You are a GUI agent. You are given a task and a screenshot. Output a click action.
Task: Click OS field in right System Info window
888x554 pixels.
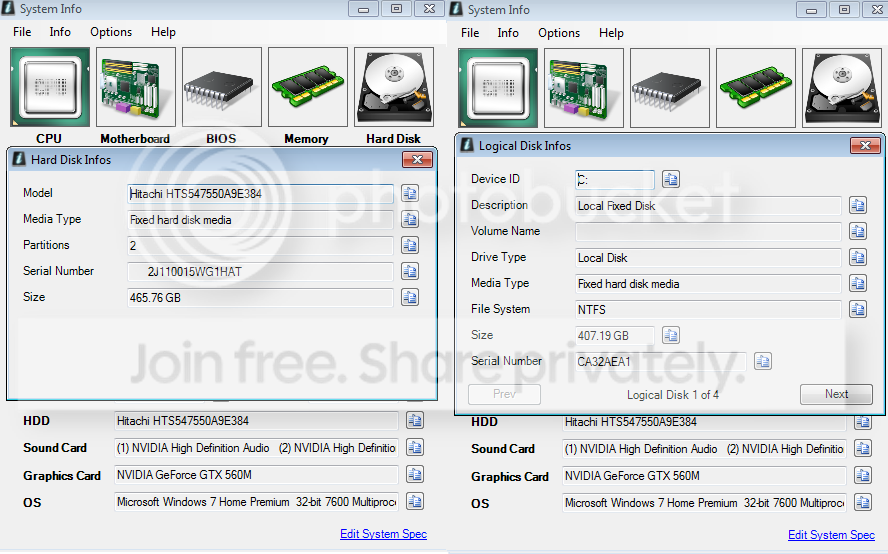(x=705, y=503)
